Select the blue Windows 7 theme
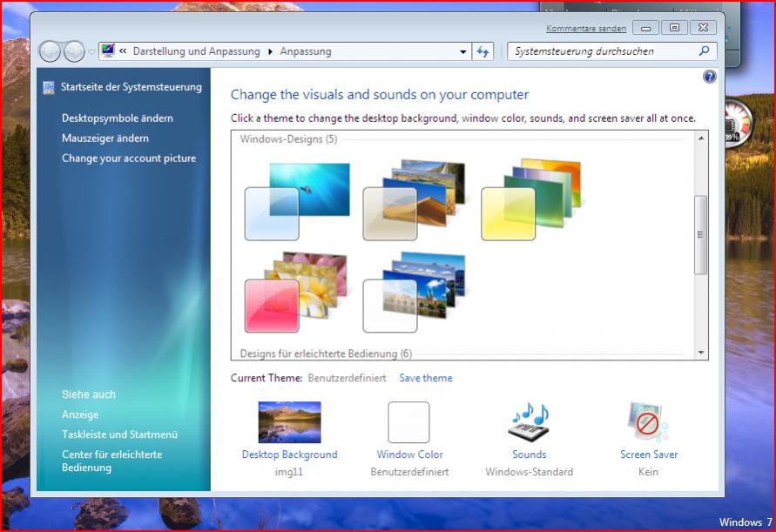 (297, 201)
